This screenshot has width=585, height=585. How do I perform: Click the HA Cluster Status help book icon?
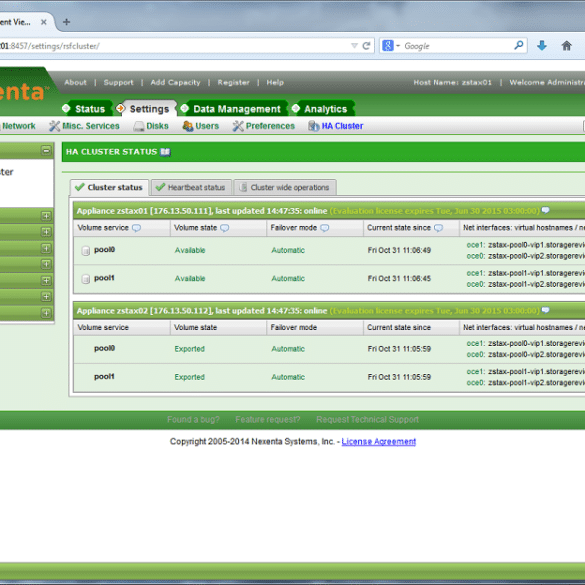(x=165, y=152)
